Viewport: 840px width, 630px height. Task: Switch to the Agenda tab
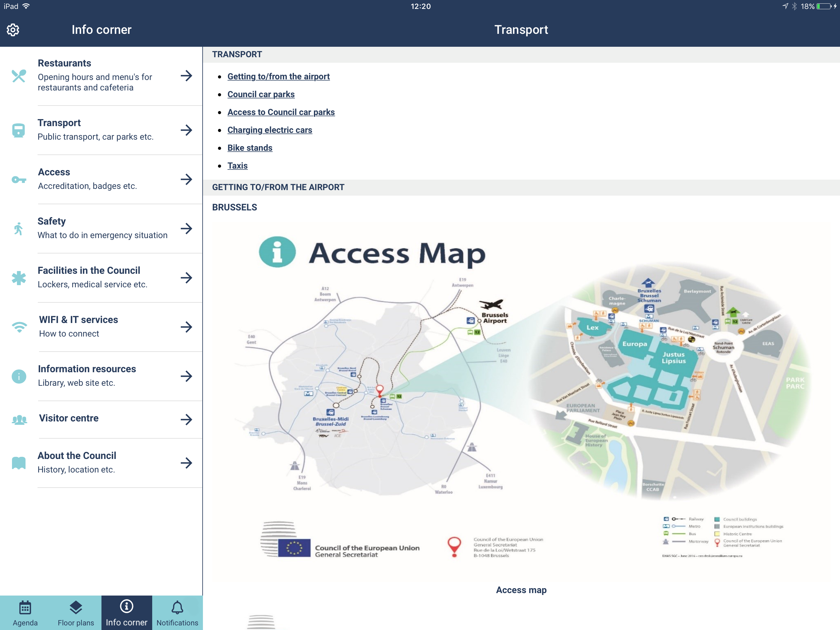(x=25, y=612)
